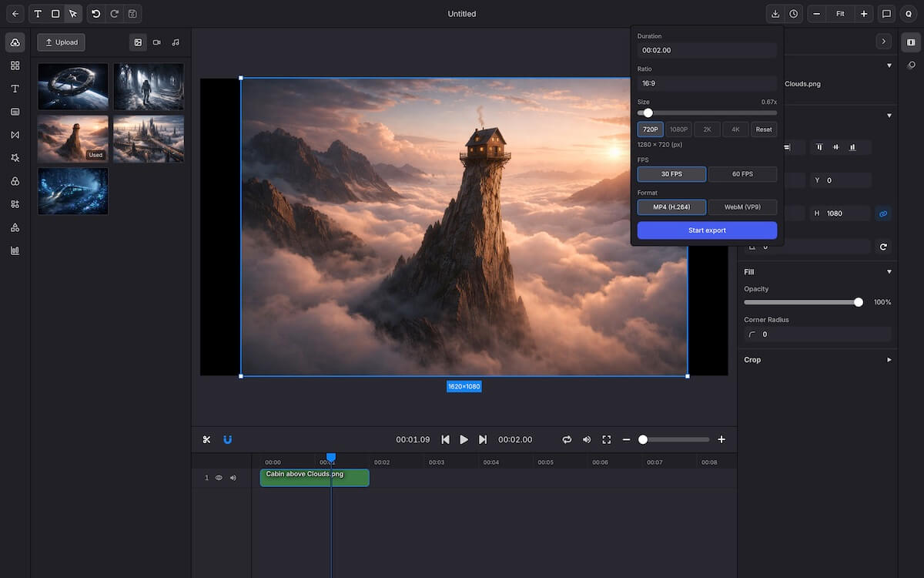The image size is (924, 578).
Task: Open the export download icon
Action: [x=775, y=14]
